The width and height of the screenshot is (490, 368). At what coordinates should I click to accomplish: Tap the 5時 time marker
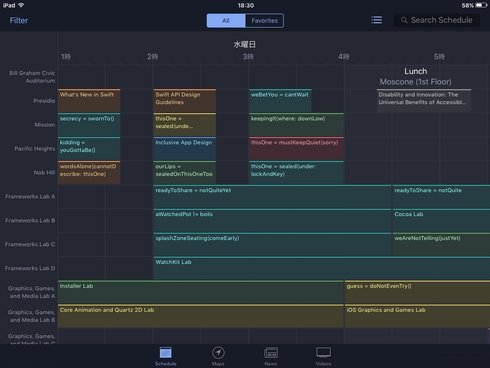tap(439, 57)
